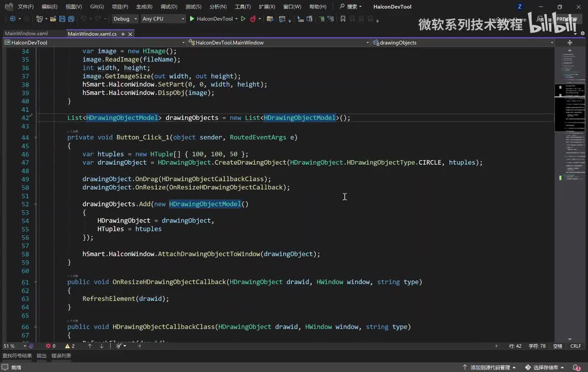Open the 调试(D) menu
Viewport: 588px width, 372px height.
(x=169, y=6)
